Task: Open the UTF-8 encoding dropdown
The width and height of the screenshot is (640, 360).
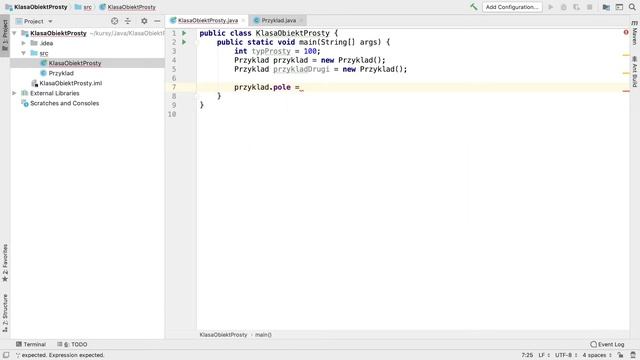Action: pos(566,355)
